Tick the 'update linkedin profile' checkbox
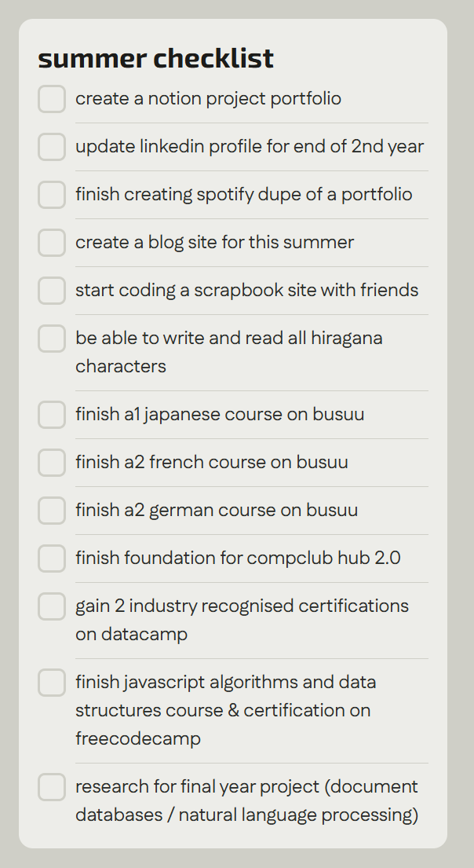The image size is (474, 868). pos(52,147)
